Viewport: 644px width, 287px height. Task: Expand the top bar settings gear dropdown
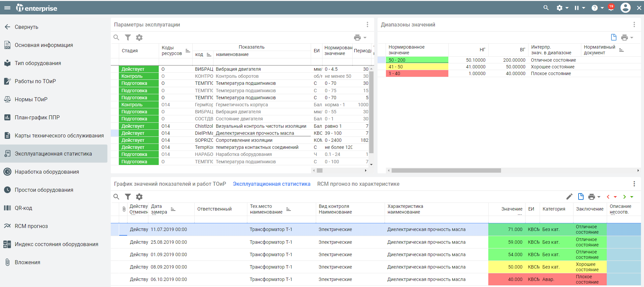point(562,8)
